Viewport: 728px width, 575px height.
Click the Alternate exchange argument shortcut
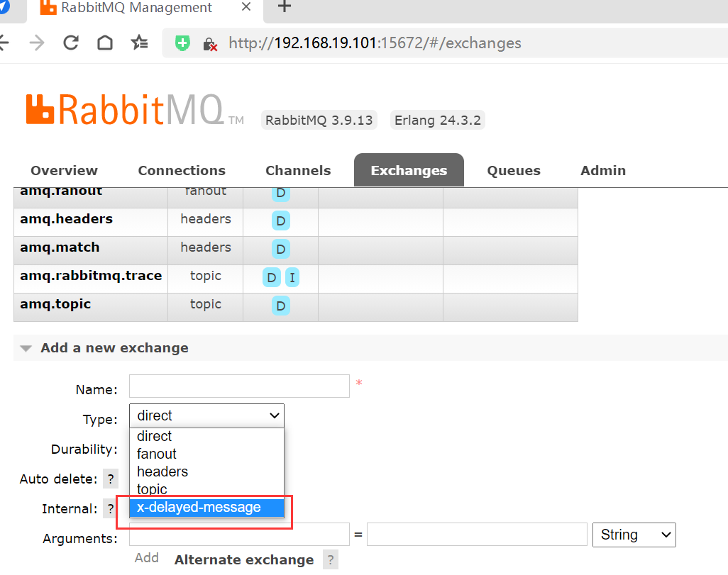244,559
